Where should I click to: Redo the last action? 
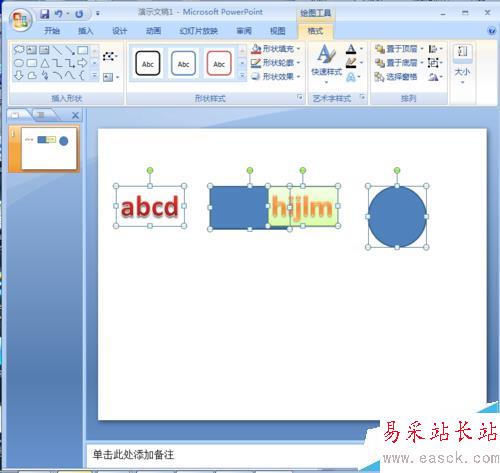[79, 14]
